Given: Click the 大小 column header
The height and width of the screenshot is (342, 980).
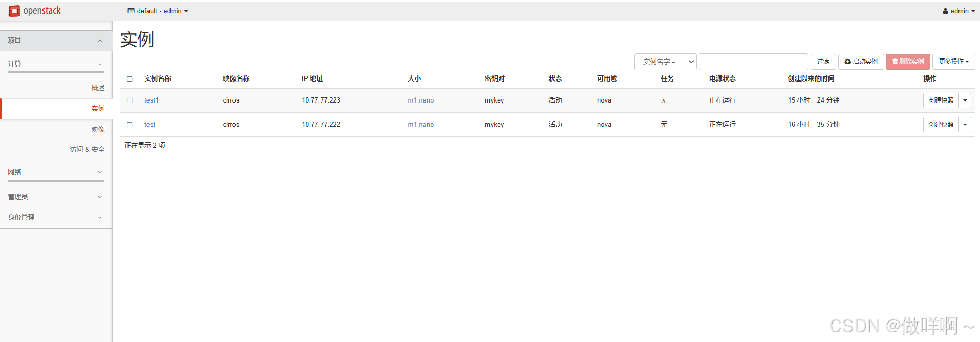Looking at the screenshot, I should pos(414,78).
